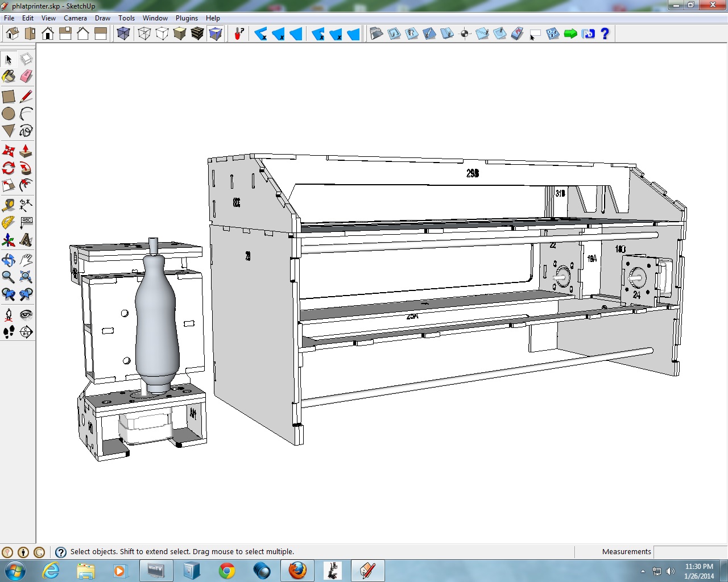Viewport: 728px width, 582px height.
Task: Toggle X-Ray face style
Action: [x=123, y=34]
